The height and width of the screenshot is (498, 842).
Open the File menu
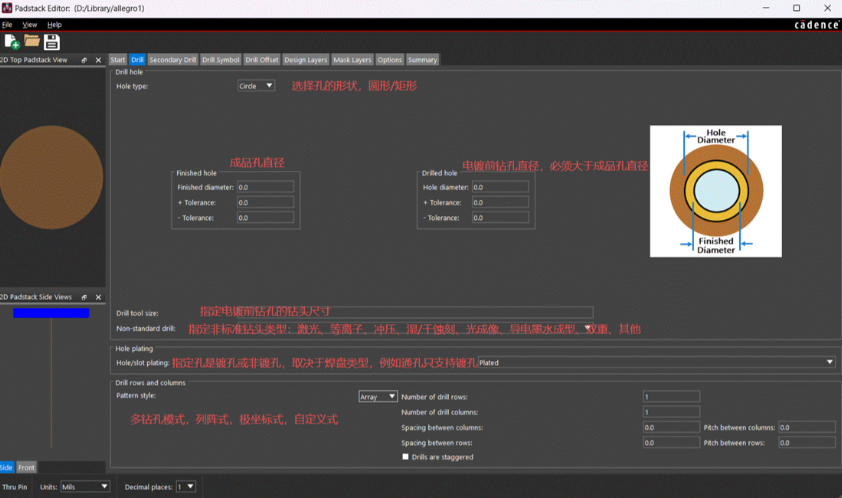tap(7, 25)
